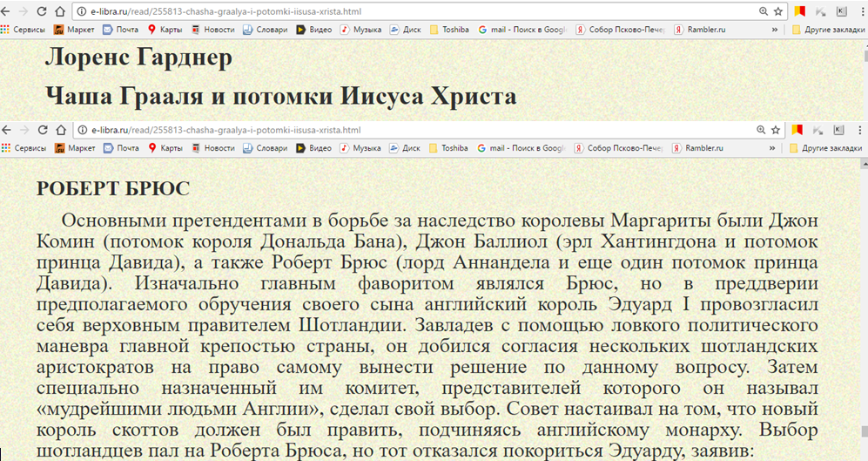868x461 pixels.
Task: Open Google mail search bookmark, lower bar
Action: pos(521,148)
